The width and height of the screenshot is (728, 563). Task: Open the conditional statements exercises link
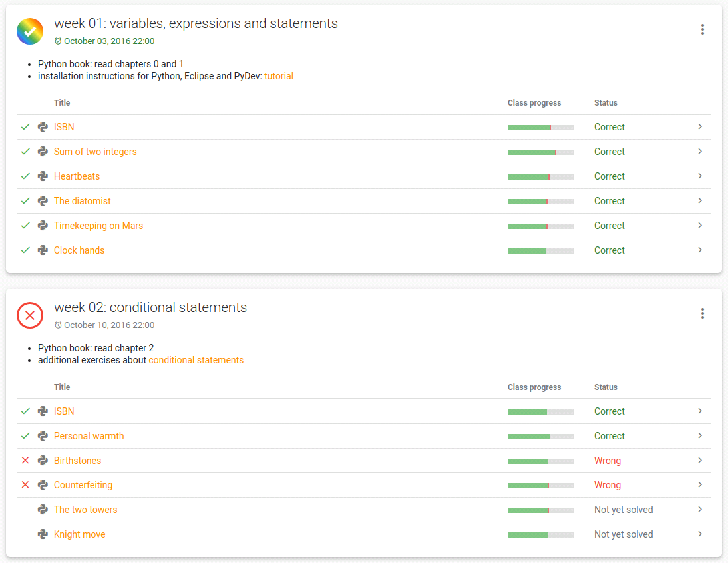coord(196,360)
